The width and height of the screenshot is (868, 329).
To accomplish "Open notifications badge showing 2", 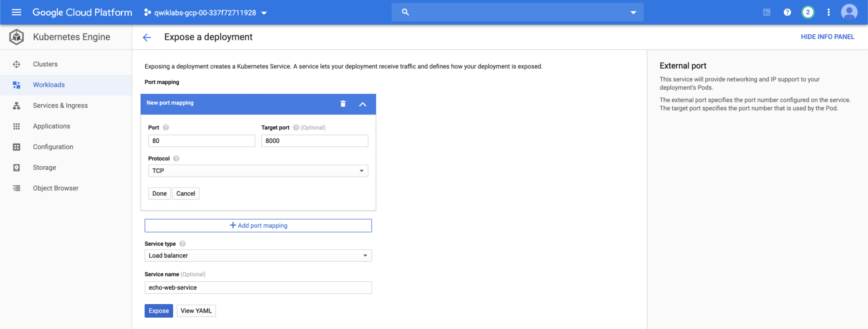I will (808, 12).
